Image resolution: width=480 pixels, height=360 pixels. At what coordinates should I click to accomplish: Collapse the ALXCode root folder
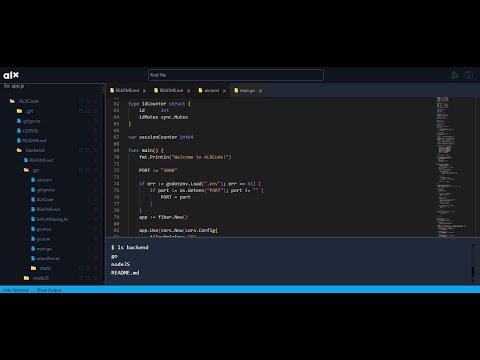(25, 101)
